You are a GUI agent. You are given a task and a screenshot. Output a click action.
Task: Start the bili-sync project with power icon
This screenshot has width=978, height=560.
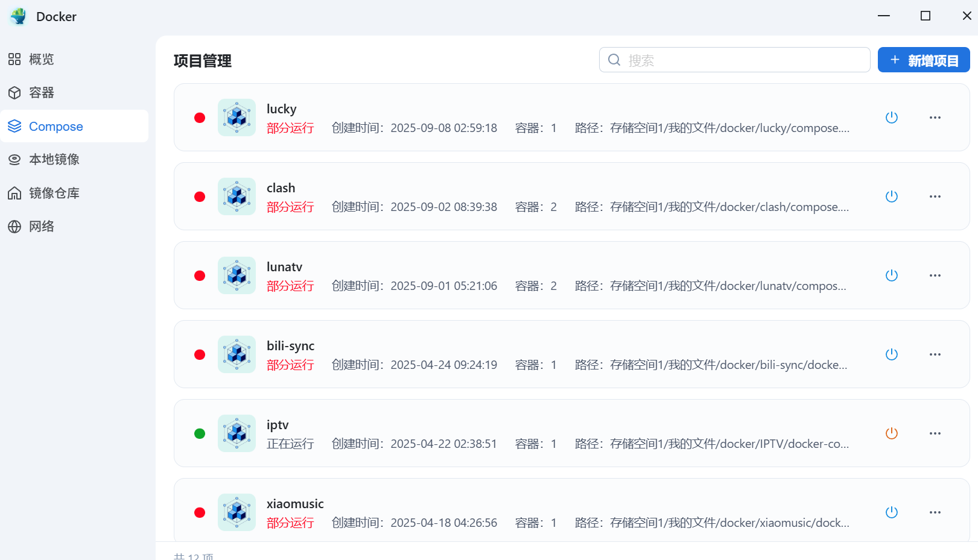(x=892, y=354)
